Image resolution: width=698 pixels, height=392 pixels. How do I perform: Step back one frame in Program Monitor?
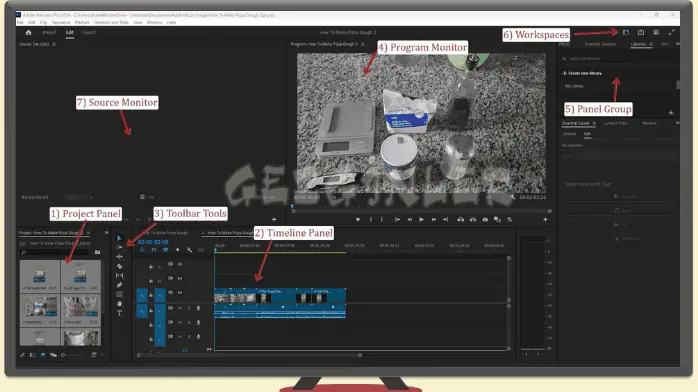(409, 219)
